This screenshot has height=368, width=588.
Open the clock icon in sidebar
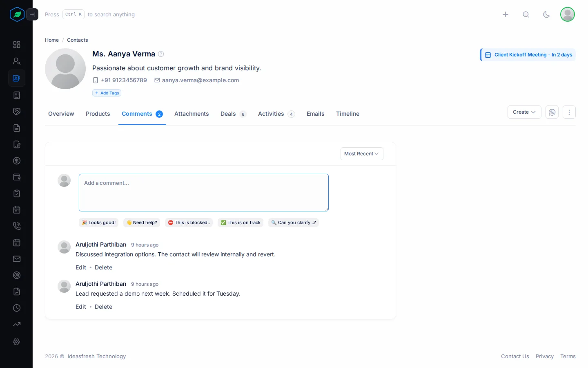pos(17,308)
